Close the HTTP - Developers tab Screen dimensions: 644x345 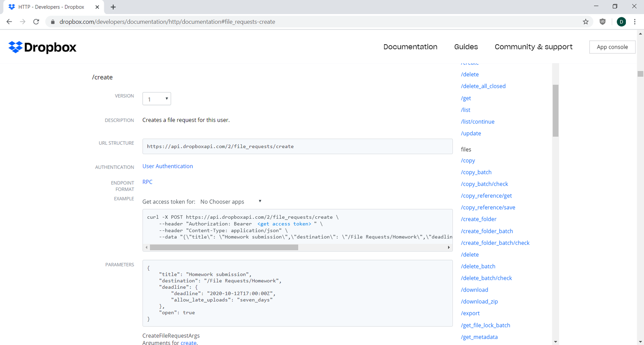point(97,7)
